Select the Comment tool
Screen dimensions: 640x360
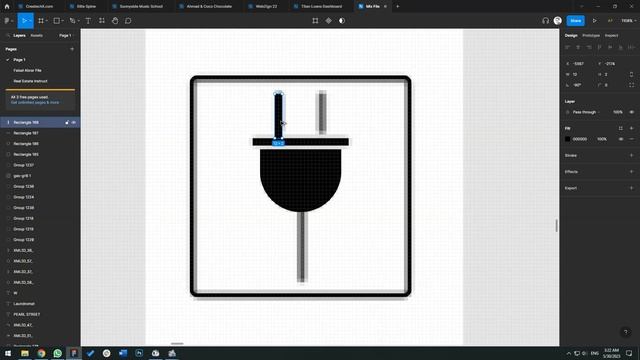pyautogui.click(x=128, y=20)
